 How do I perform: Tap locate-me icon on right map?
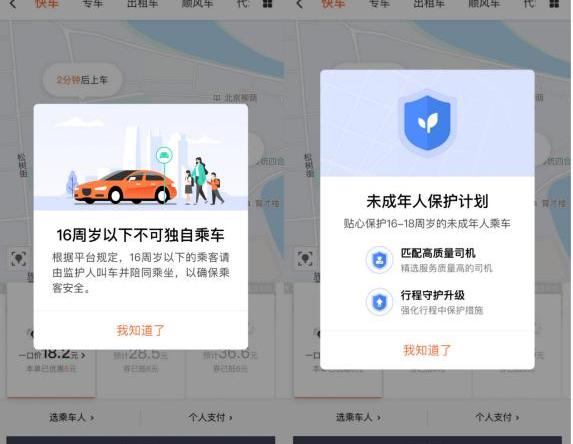coord(305,259)
